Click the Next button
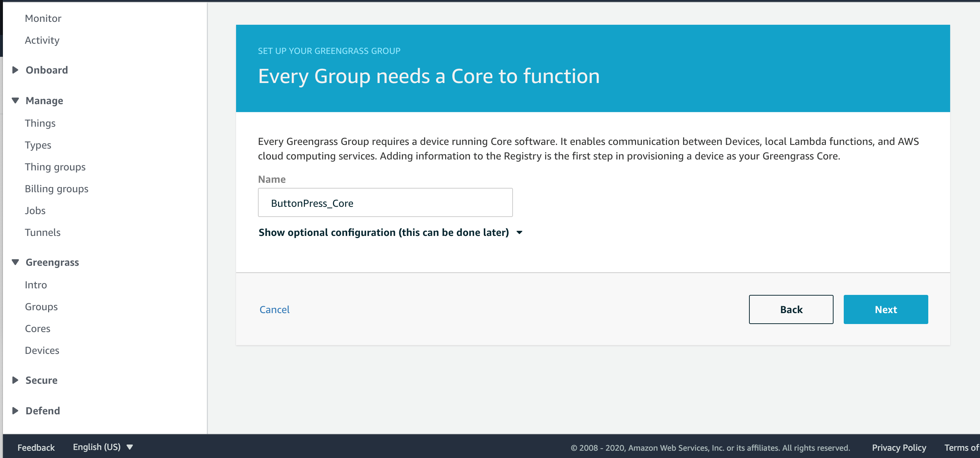The image size is (980, 458). [885, 309]
